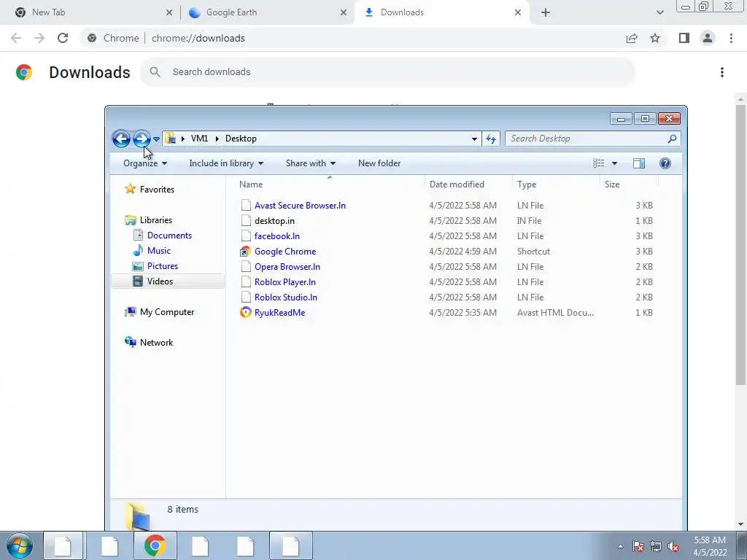The image size is (747, 560).
Task: Click the Chrome icon in the taskbar
Action: [x=155, y=545]
